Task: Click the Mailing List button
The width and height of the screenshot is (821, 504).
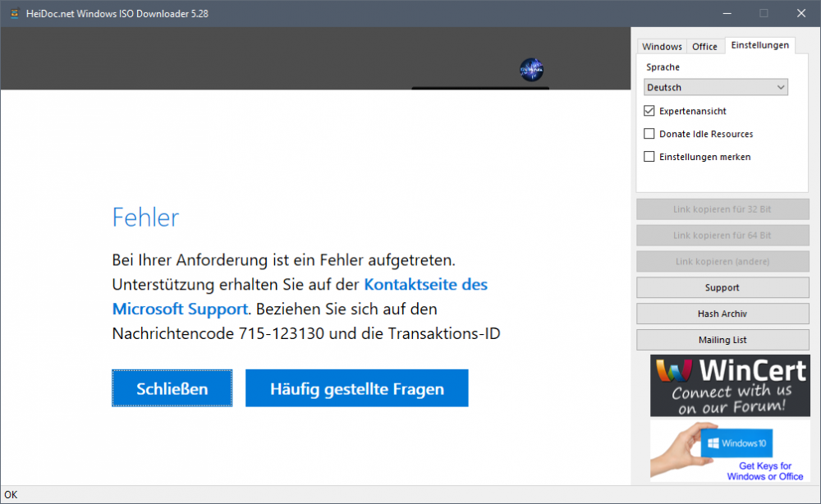Action: click(x=722, y=340)
